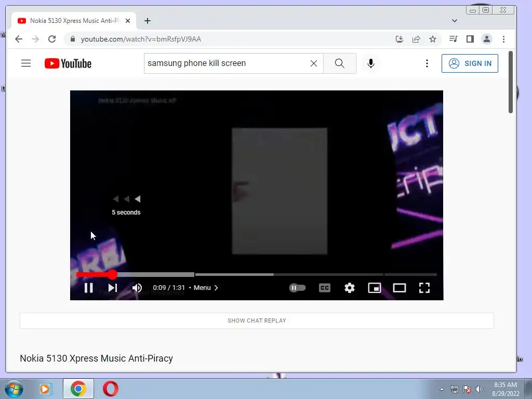Click the video title Nokia 5130 Xpress Music Anti-Piracy
532x399 pixels.
[x=96, y=358]
